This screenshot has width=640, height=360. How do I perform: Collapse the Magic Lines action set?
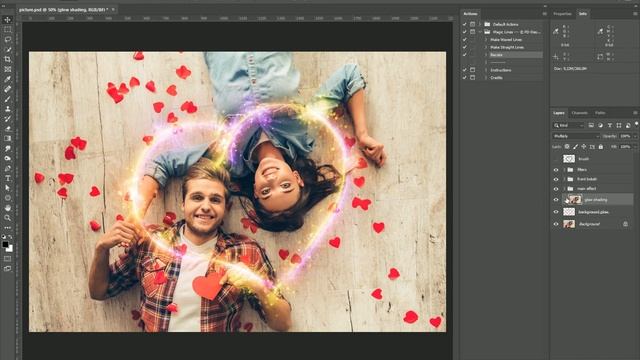[x=480, y=32]
